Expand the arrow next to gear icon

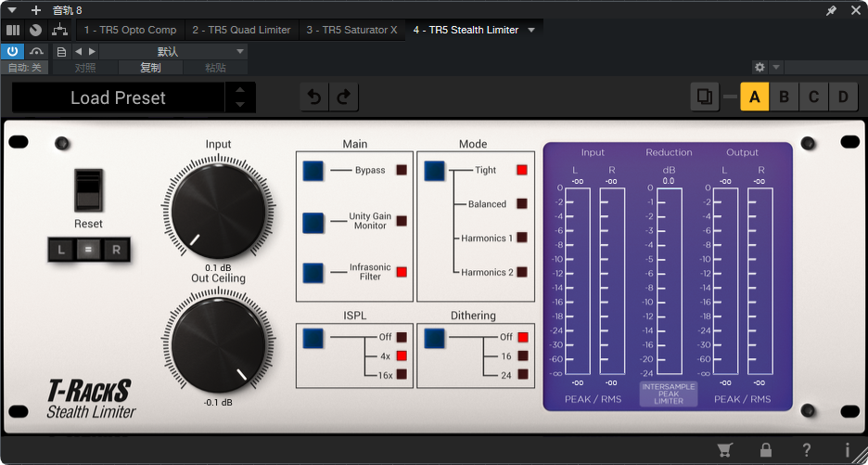[x=776, y=67]
